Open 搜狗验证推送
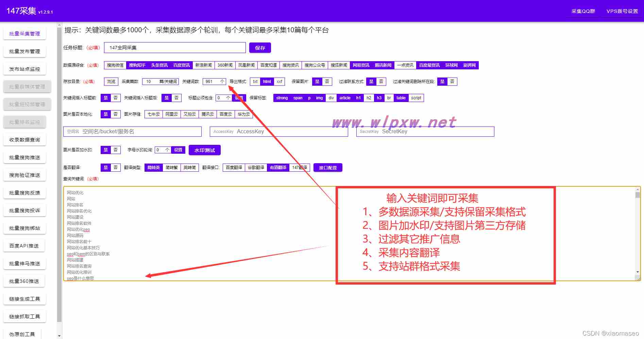This screenshot has width=644, height=339. click(24, 175)
